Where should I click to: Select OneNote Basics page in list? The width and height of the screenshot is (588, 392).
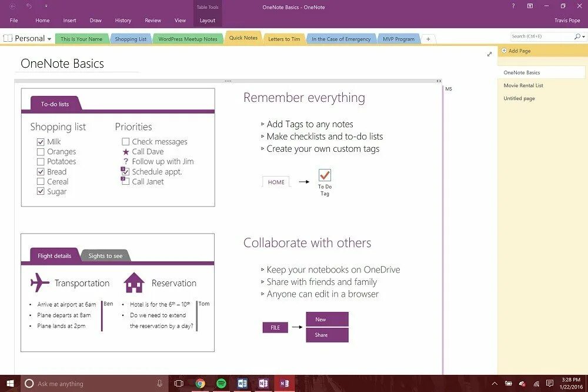[x=542, y=72]
